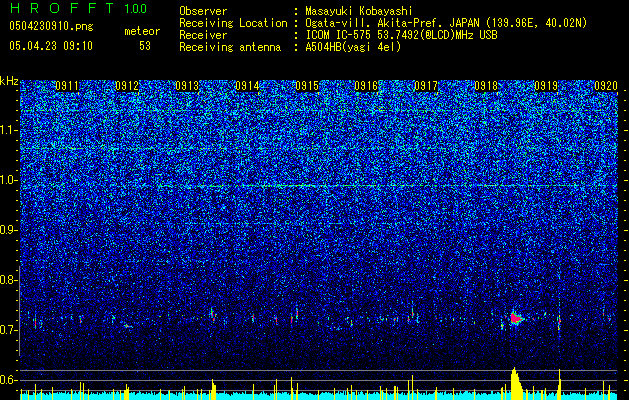Click the ICOM IC-575 receiver text

click(x=401, y=35)
